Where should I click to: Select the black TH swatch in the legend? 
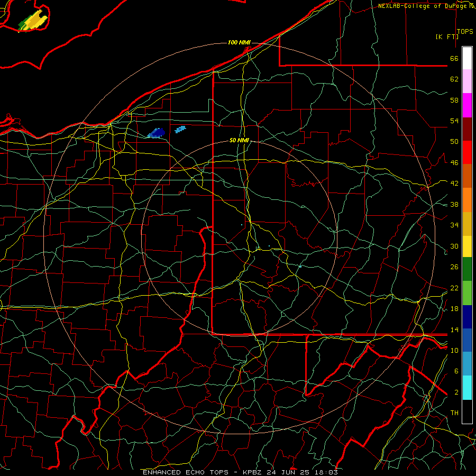467,411
